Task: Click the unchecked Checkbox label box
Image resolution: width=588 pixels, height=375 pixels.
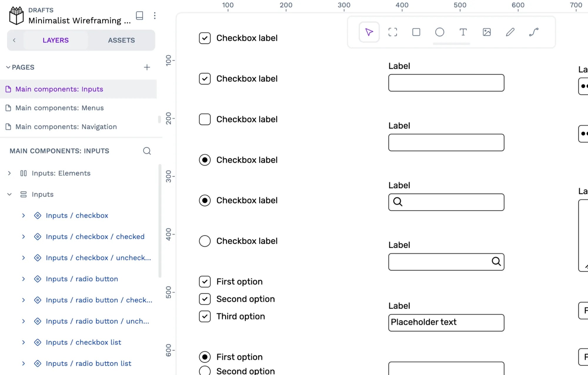Action: 205,119
